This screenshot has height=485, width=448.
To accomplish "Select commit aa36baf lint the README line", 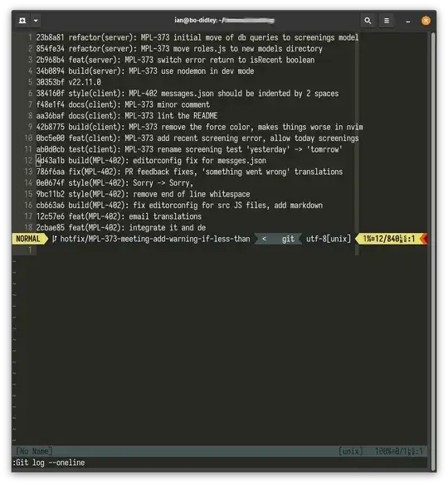I will [127, 116].
